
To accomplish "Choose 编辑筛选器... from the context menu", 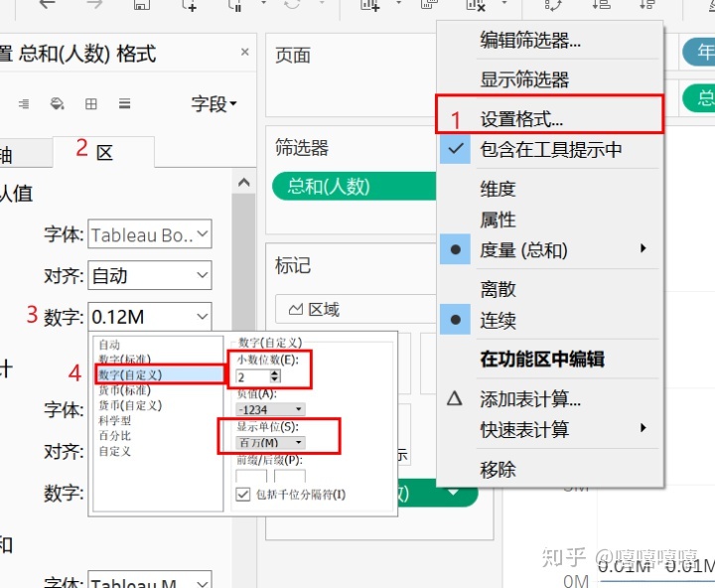I will 549,40.
